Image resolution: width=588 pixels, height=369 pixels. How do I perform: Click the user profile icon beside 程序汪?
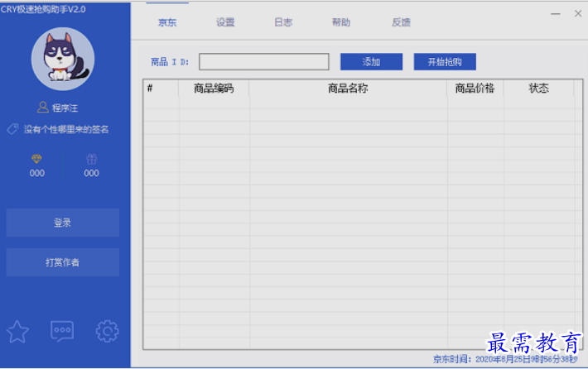click(x=43, y=108)
